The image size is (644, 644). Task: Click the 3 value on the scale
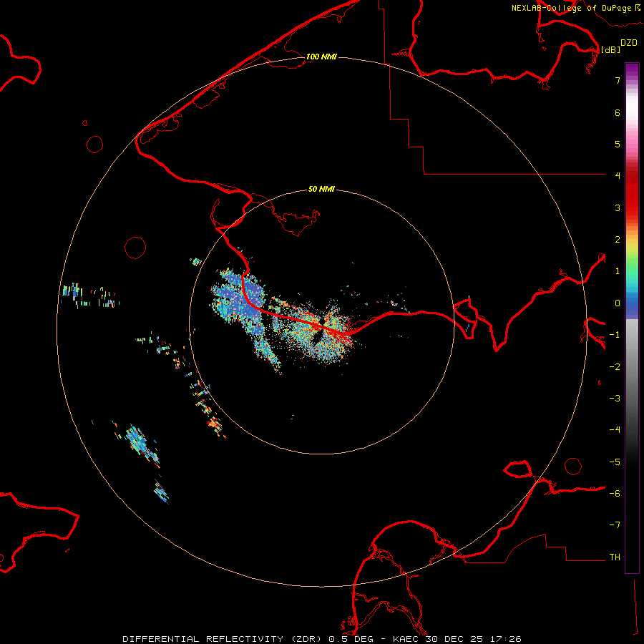point(618,208)
